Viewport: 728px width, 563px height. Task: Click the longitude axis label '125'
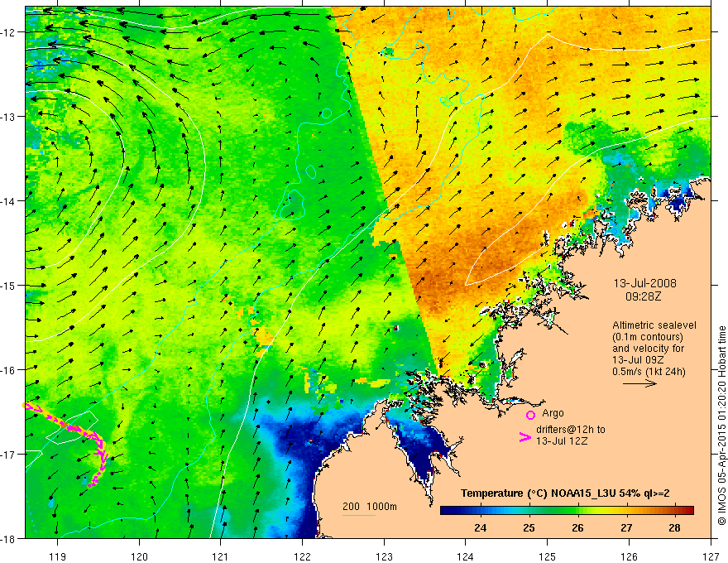coord(548,556)
